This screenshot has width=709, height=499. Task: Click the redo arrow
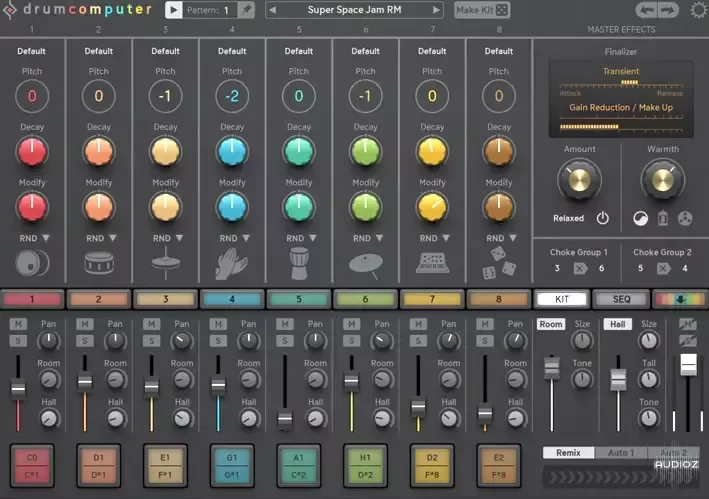(668, 9)
